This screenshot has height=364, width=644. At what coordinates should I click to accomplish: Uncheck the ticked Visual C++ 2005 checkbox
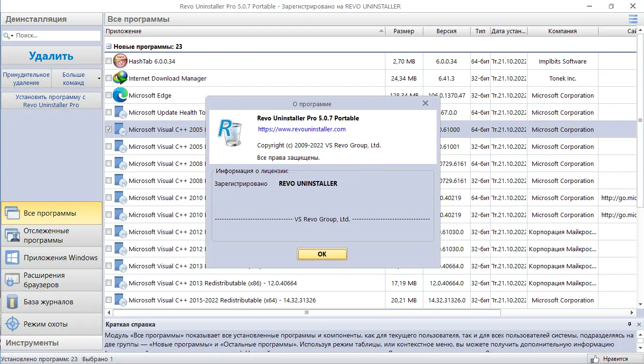[109, 129]
